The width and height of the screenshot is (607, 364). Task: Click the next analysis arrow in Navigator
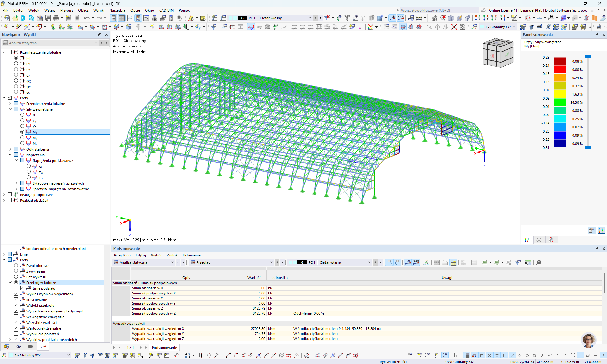pyautogui.click(x=106, y=43)
